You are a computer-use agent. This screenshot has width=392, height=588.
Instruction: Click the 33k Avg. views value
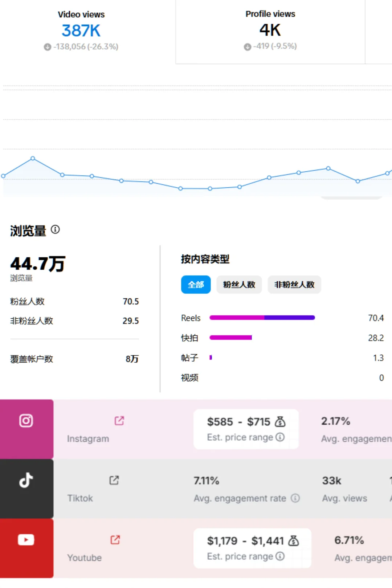332,481
